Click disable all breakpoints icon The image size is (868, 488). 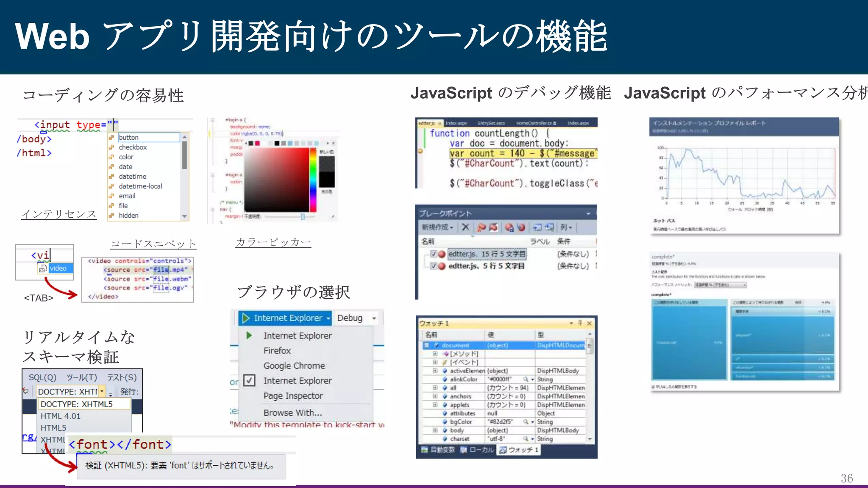click(x=494, y=227)
